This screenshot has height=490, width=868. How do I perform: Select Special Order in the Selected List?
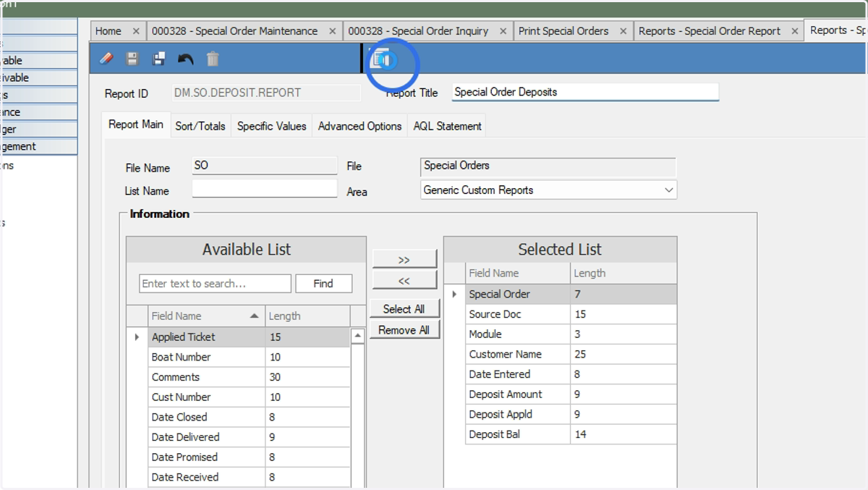[518, 295]
